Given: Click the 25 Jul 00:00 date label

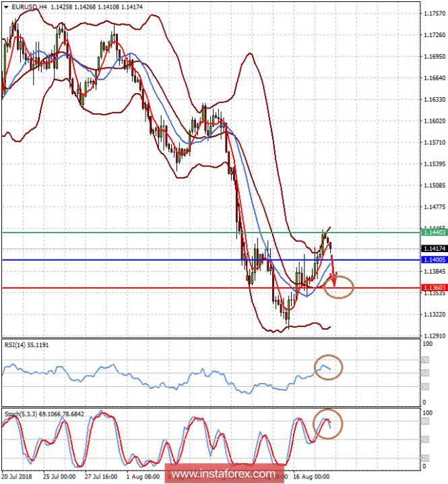Looking at the screenshot, I should [x=59, y=477].
